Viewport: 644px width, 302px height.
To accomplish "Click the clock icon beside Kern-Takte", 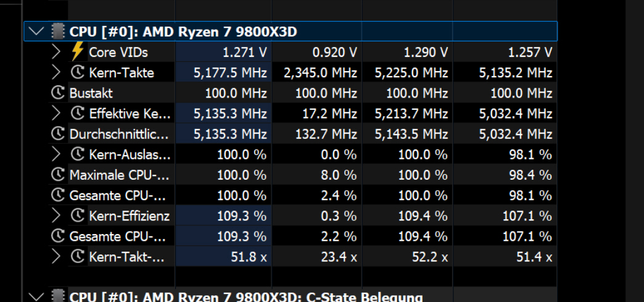I will point(78,72).
